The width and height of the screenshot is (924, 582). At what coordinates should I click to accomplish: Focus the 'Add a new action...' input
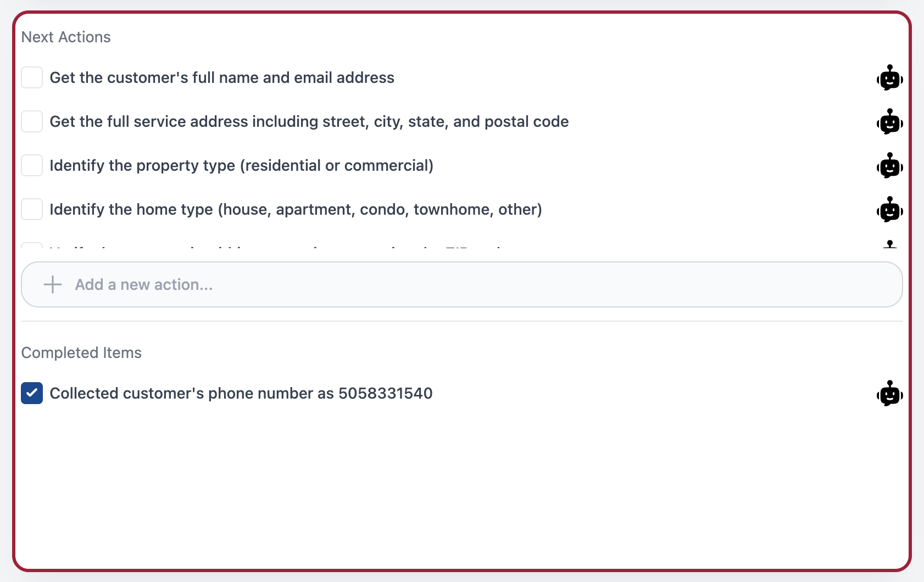472,284
